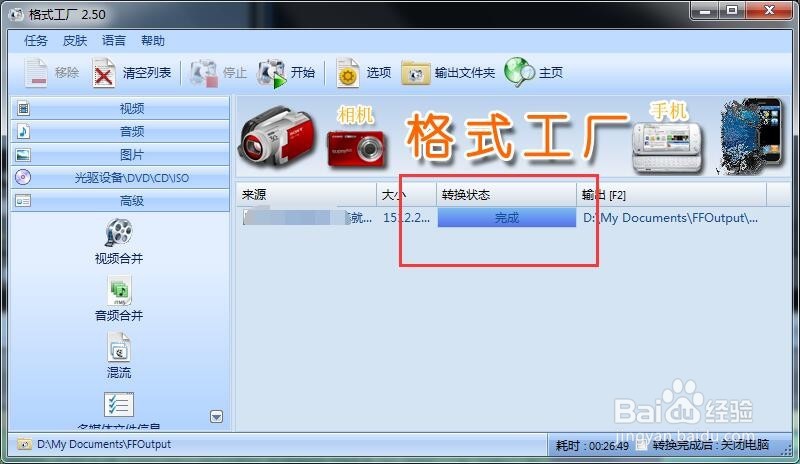The height and width of the screenshot is (464, 800).
Task: Click the white mobile phone (手机) image
Action: (667, 146)
